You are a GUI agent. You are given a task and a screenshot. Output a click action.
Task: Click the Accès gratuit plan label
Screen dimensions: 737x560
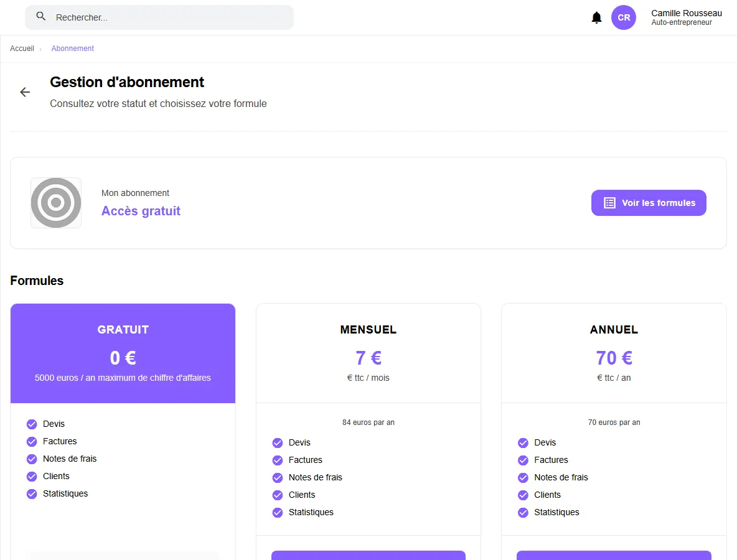tap(141, 211)
